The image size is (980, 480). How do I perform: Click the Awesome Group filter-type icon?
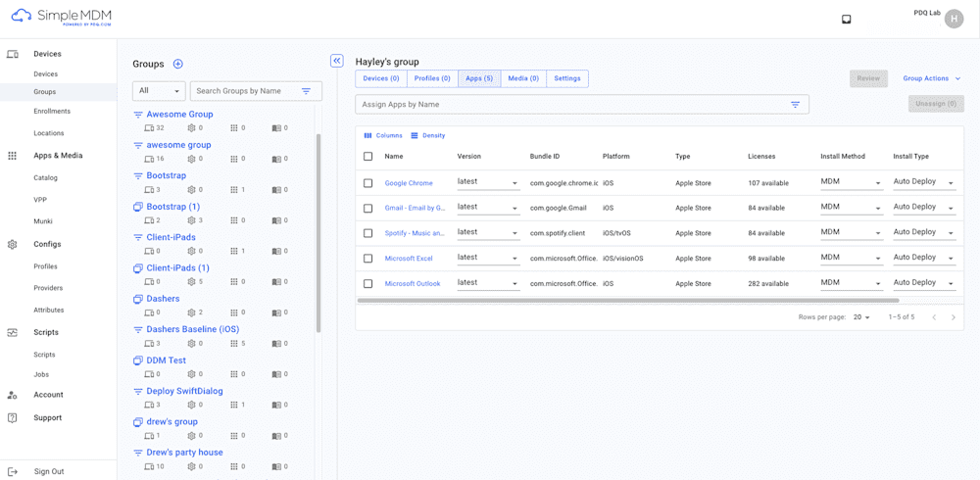coord(138,115)
